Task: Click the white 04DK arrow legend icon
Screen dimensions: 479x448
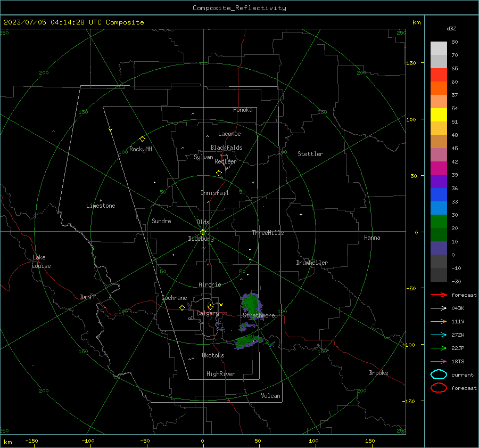Action: (x=439, y=308)
